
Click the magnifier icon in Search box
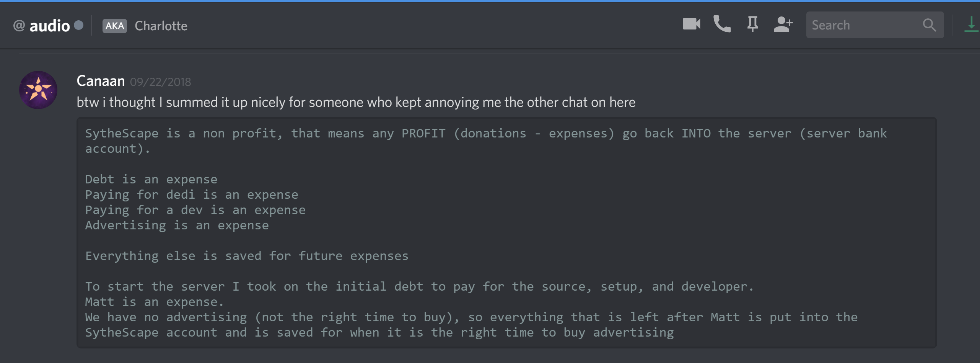[x=929, y=25]
